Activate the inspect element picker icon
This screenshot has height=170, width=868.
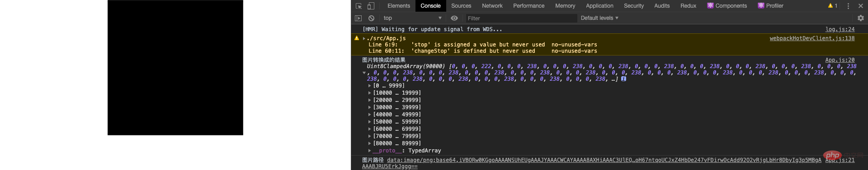(359, 6)
